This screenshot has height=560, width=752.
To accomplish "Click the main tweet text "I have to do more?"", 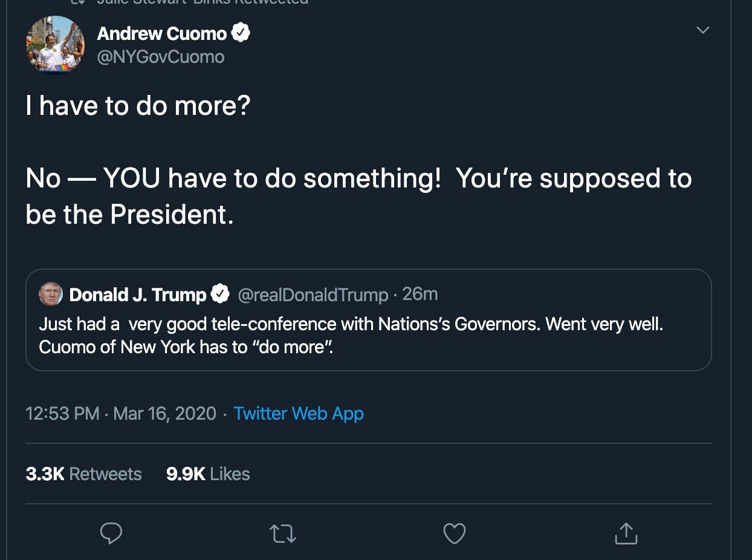I will click(138, 106).
